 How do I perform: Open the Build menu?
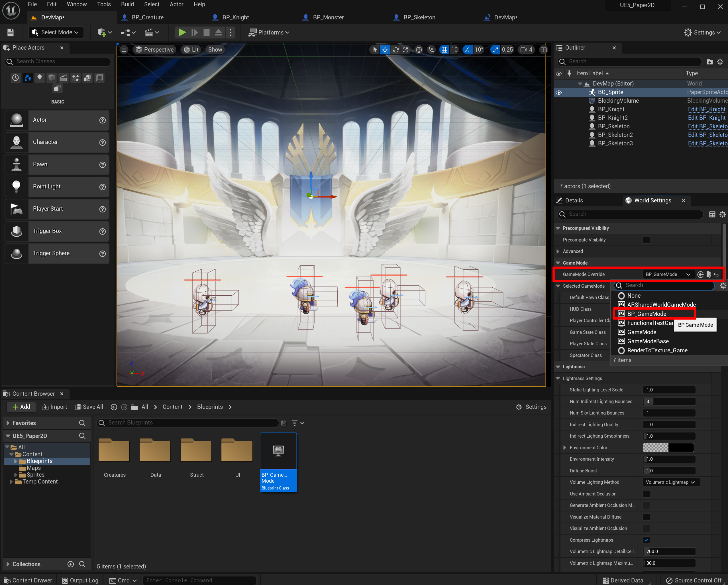coord(127,4)
